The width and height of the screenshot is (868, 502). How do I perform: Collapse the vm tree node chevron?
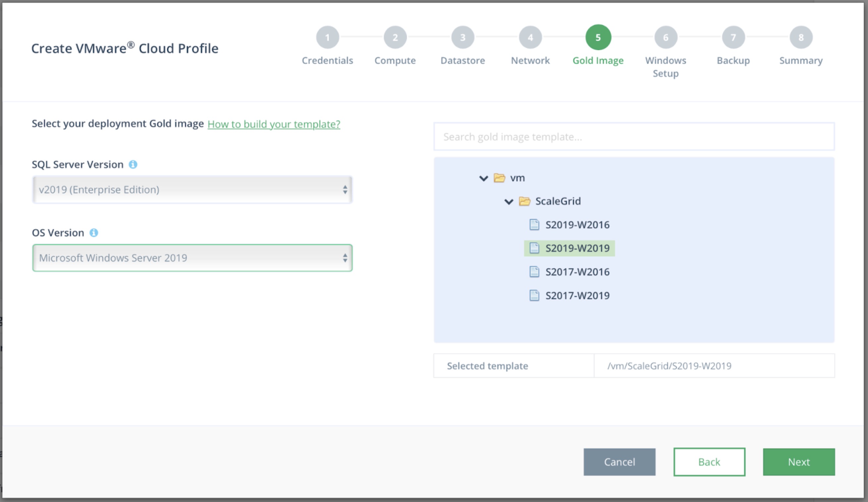tap(484, 178)
